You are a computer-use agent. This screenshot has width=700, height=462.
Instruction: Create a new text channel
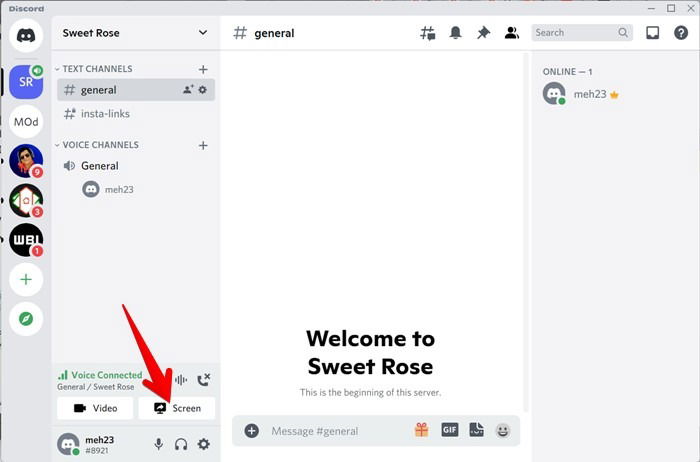203,69
